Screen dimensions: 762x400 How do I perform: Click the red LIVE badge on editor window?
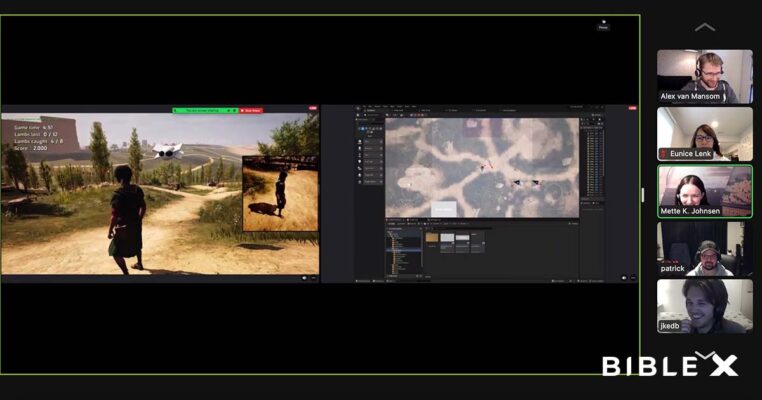632,108
